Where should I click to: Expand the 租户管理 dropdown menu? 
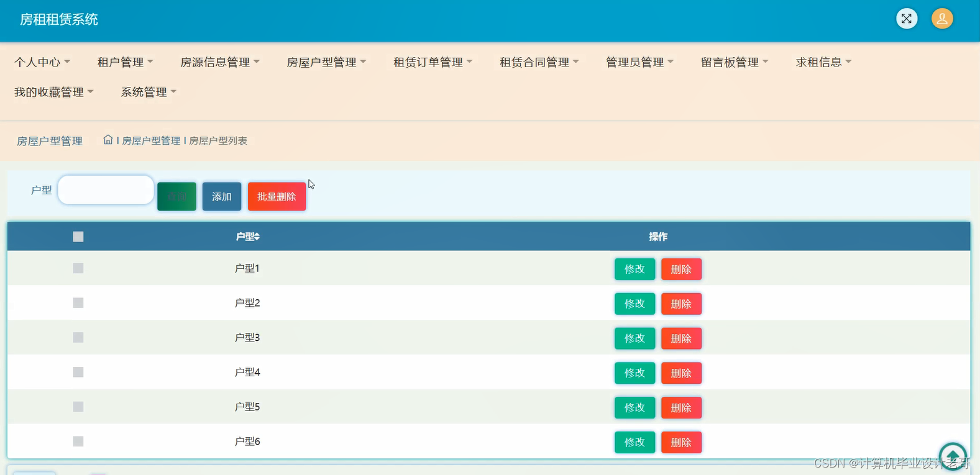125,62
